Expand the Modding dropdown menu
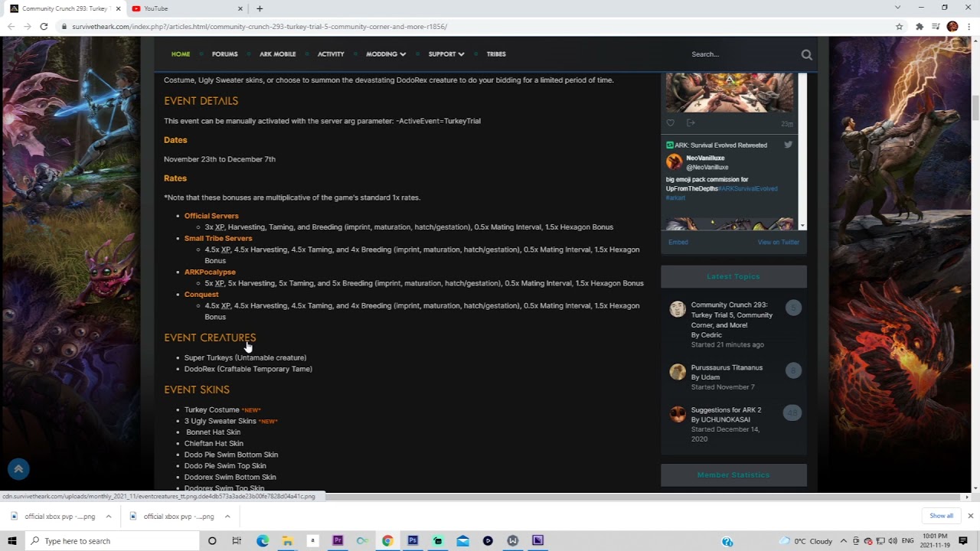This screenshot has width=980, height=551. 386,54
